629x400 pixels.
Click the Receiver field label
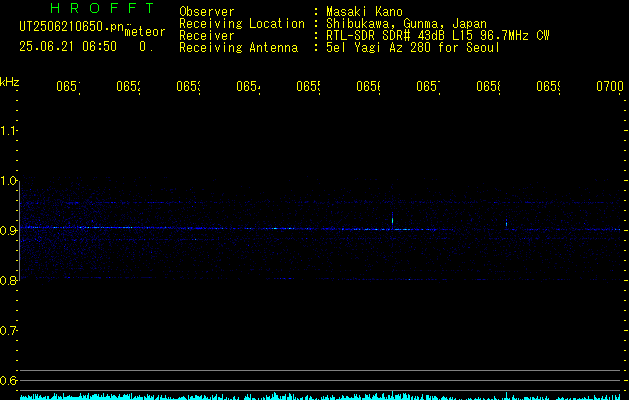pyautogui.click(x=207, y=36)
